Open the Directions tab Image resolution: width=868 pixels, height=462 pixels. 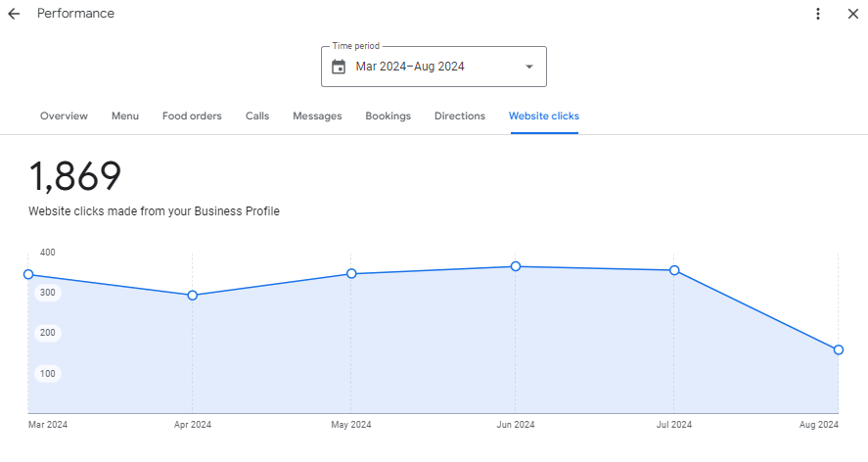pos(460,115)
